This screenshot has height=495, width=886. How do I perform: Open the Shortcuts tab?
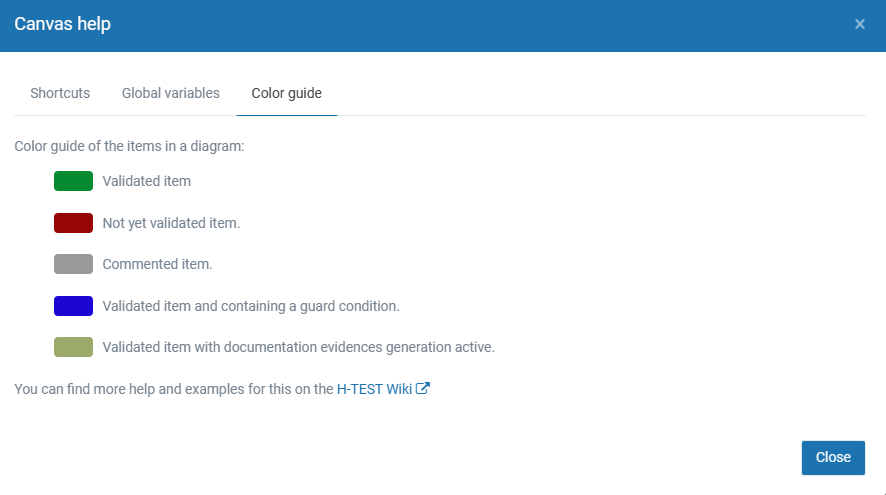[60, 93]
